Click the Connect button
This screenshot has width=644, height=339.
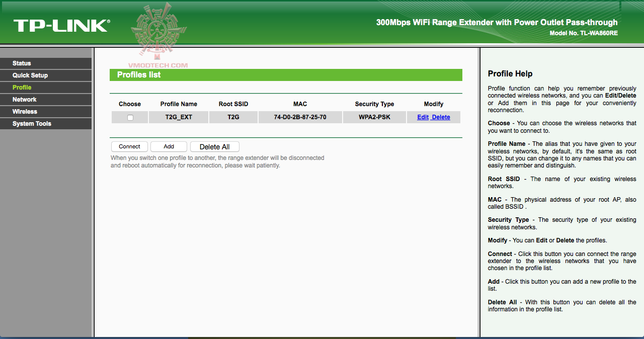[x=129, y=146]
